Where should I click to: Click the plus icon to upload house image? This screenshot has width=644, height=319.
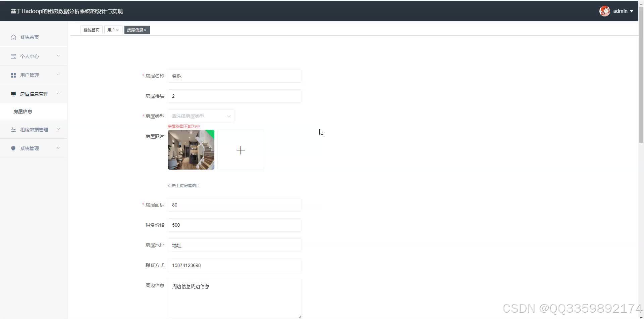tap(241, 150)
